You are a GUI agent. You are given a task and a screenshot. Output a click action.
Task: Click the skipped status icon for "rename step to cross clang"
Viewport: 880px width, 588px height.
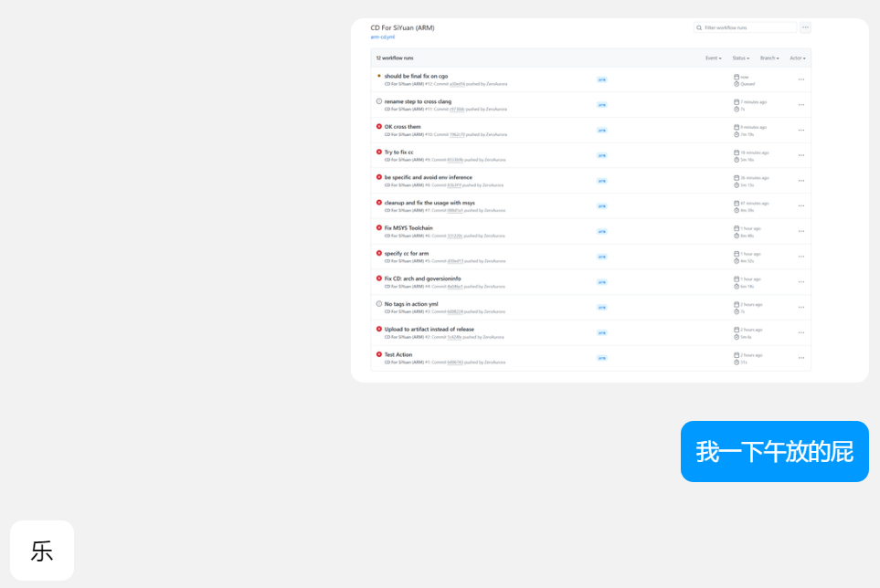[x=379, y=101]
